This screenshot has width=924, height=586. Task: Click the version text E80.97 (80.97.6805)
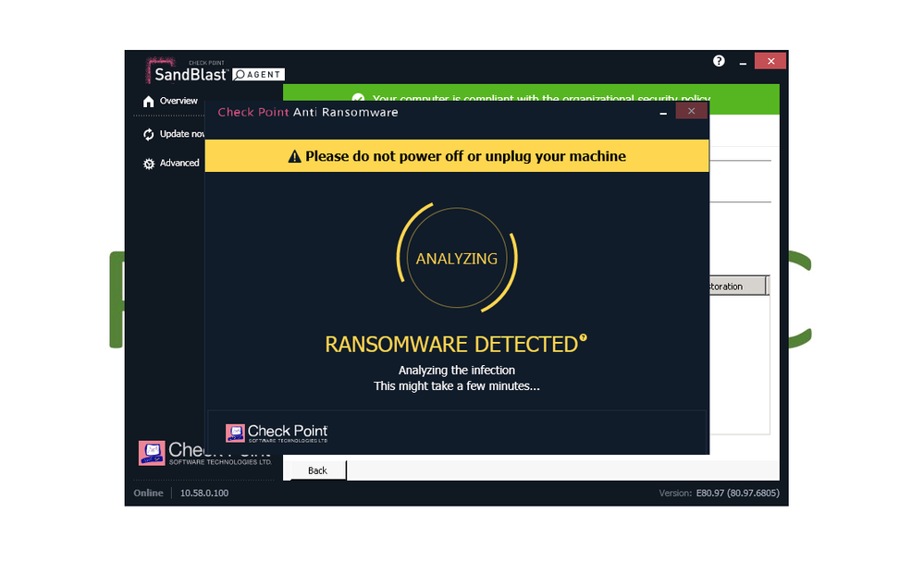(738, 493)
